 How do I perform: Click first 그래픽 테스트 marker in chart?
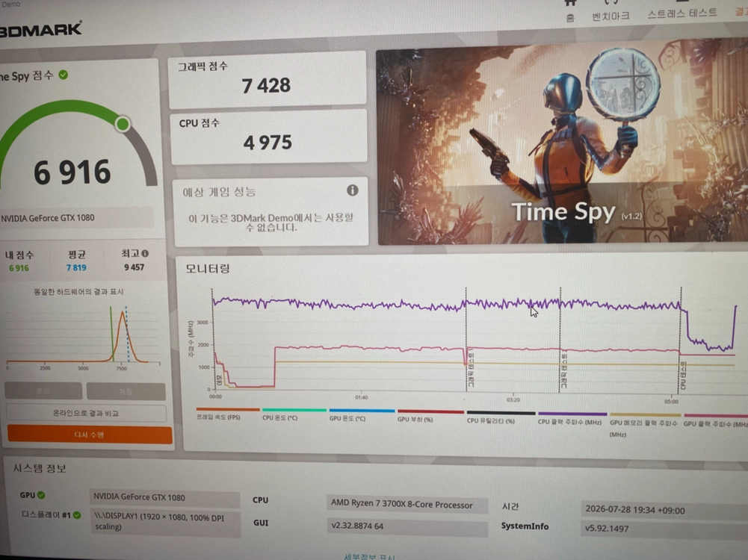471,368
